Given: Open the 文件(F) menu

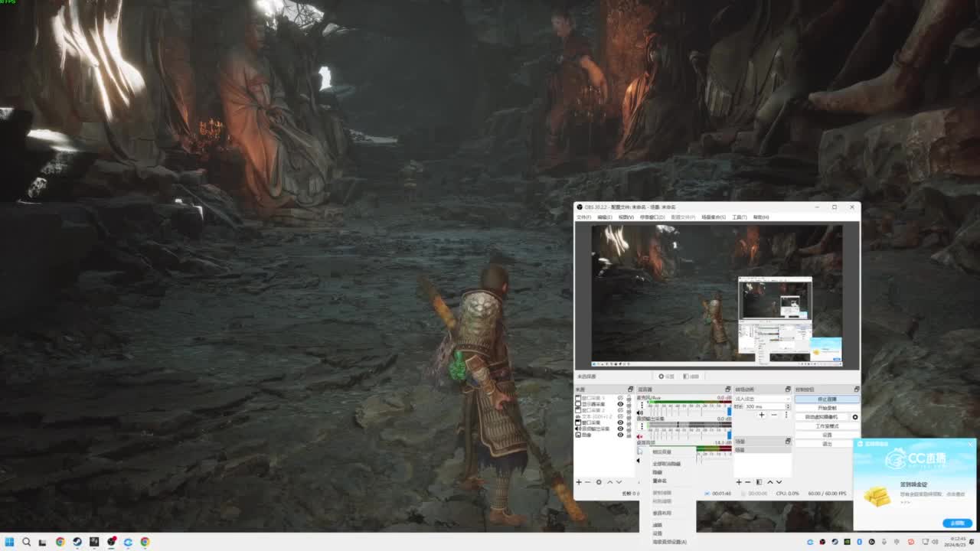Looking at the screenshot, I should click(x=583, y=217).
